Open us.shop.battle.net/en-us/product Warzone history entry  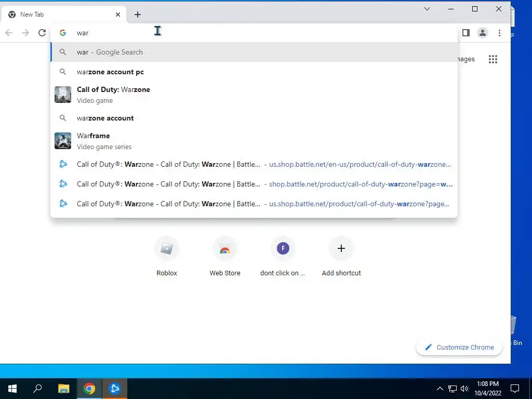point(254,165)
